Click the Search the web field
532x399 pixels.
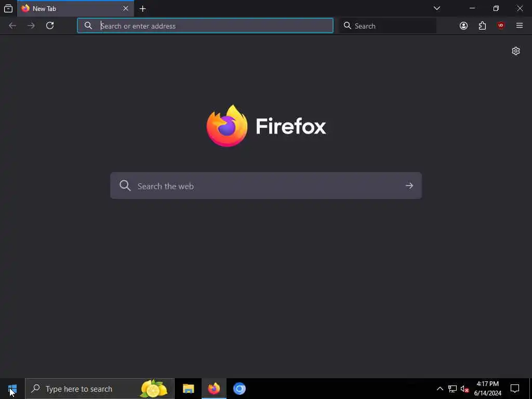pos(266,185)
